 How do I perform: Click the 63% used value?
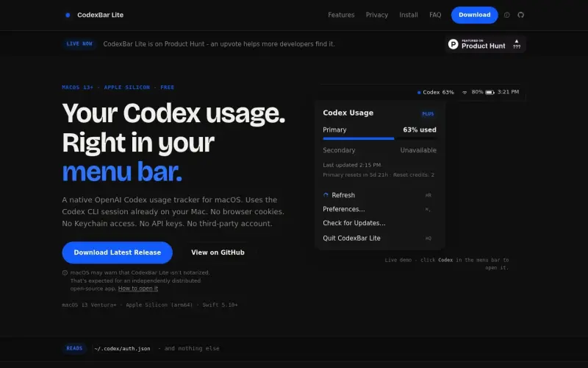(420, 130)
